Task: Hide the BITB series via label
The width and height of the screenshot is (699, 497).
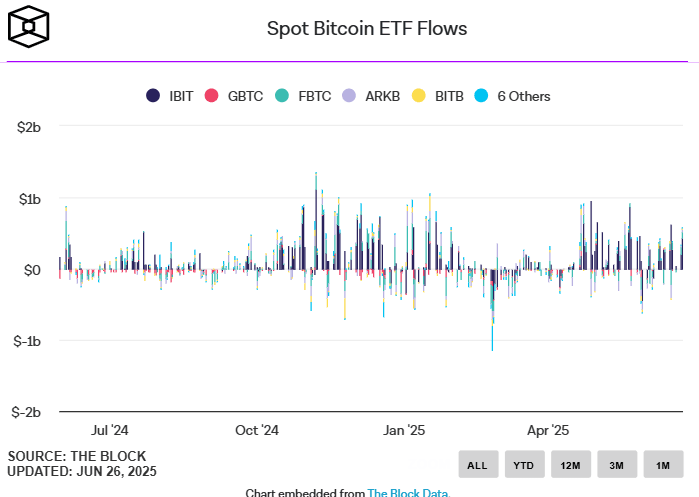Action: tap(449, 96)
